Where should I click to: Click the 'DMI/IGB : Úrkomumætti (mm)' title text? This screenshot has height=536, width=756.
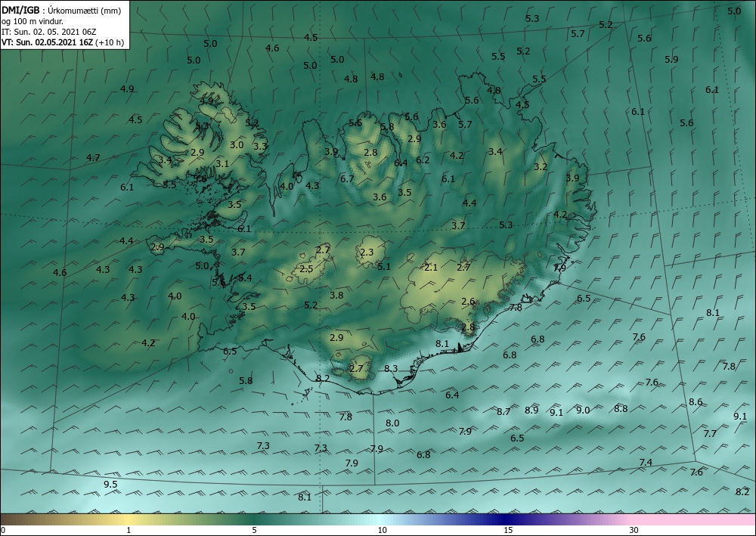coord(61,10)
